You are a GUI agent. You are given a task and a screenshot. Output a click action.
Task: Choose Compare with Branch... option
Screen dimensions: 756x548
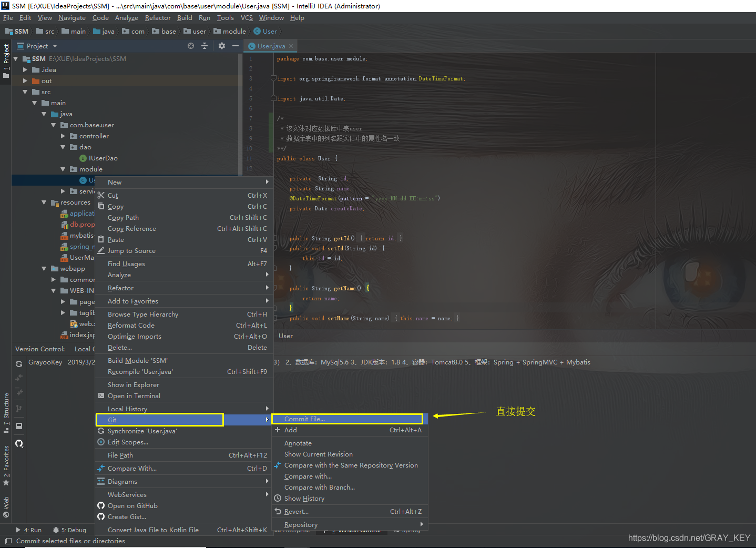pyautogui.click(x=350, y=487)
